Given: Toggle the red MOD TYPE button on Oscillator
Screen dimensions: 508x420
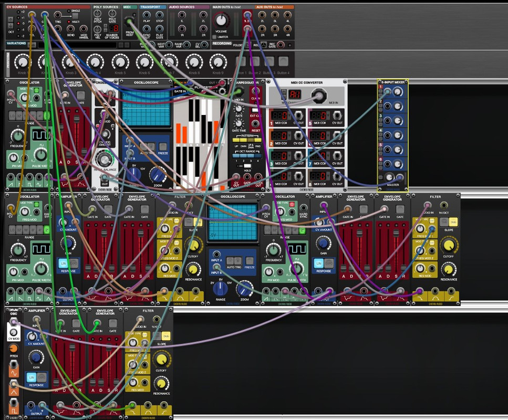Looking at the screenshot, I should [292, 204].
